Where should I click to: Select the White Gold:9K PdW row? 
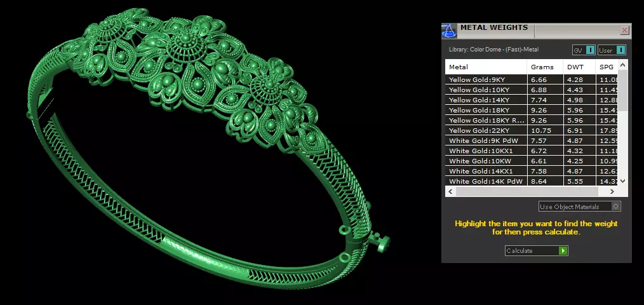[532, 140]
